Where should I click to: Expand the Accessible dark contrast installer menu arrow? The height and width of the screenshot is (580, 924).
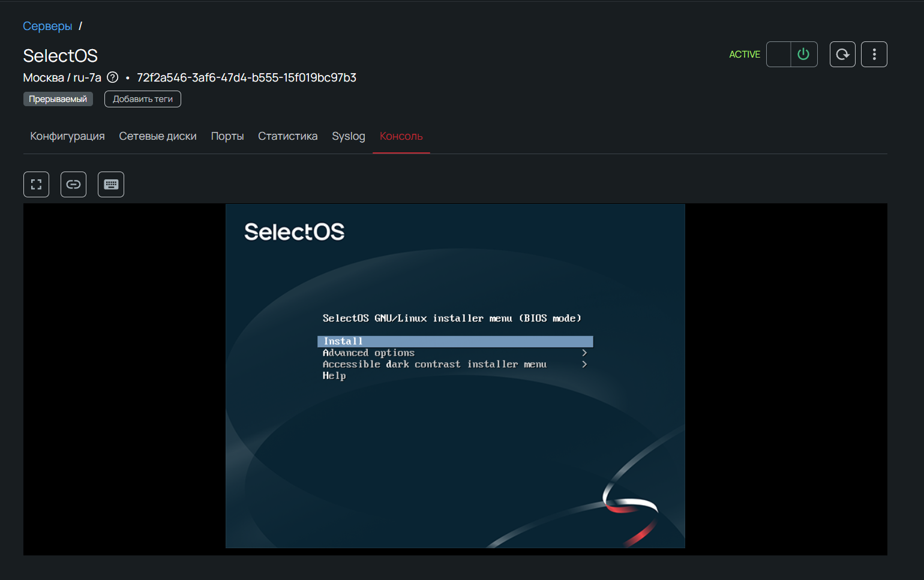(x=584, y=364)
